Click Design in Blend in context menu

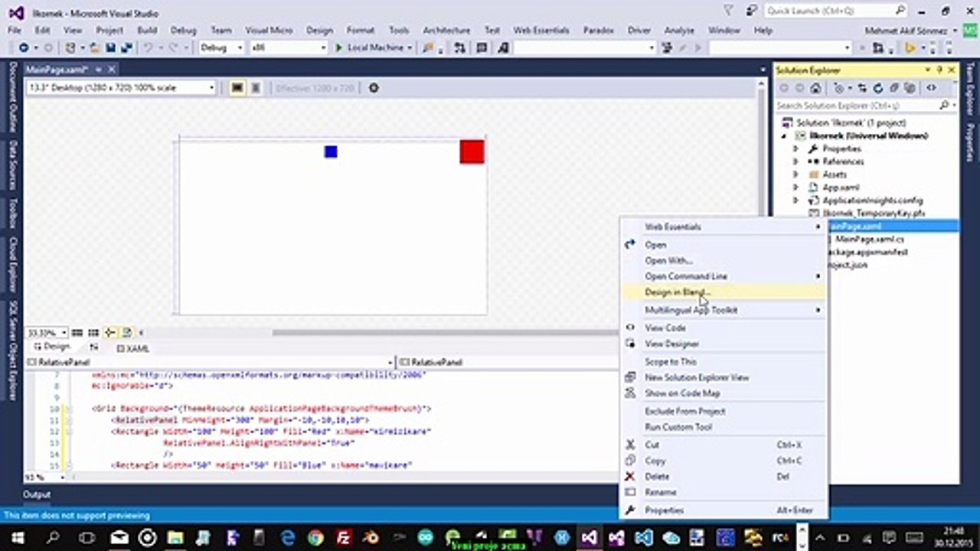pos(678,292)
